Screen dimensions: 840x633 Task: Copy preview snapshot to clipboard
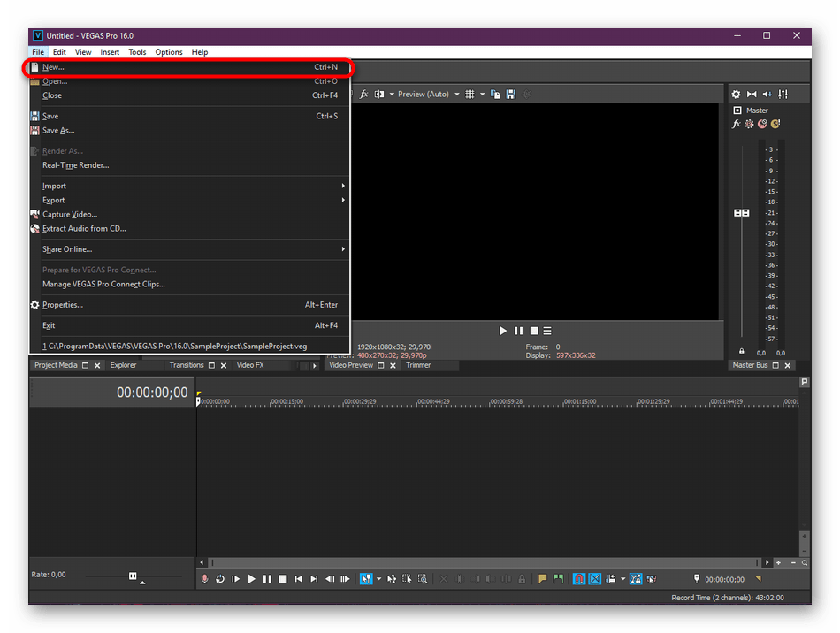(498, 95)
